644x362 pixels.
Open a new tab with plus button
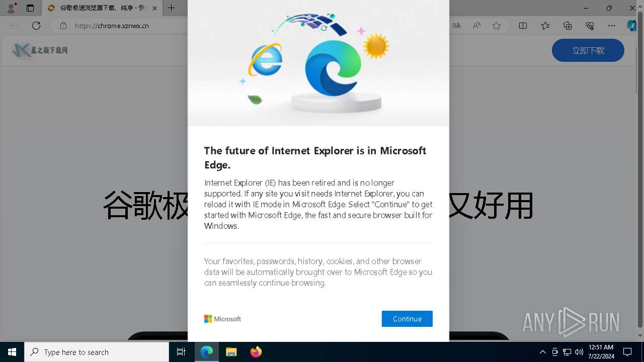(x=172, y=8)
